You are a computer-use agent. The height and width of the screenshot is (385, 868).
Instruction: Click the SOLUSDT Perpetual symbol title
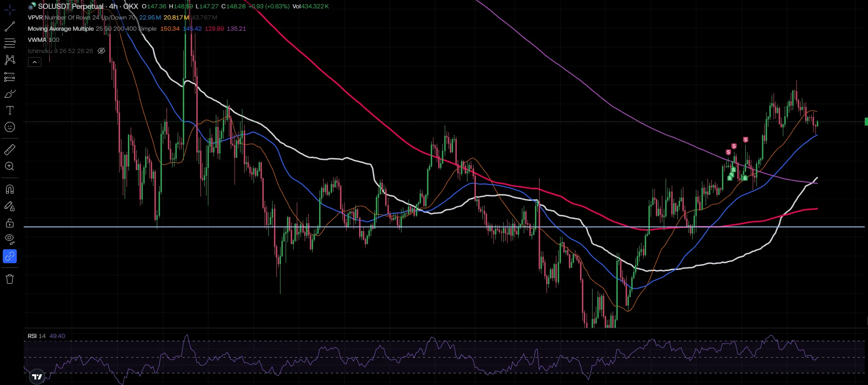[71, 7]
